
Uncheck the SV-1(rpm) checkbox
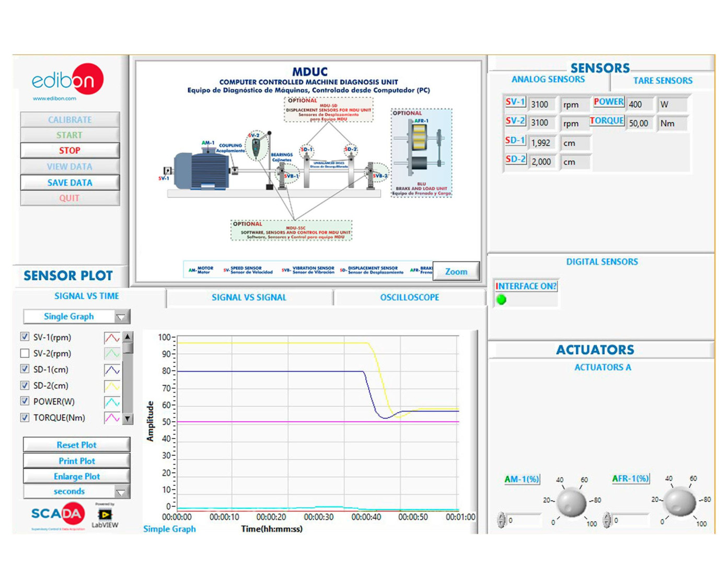point(25,337)
